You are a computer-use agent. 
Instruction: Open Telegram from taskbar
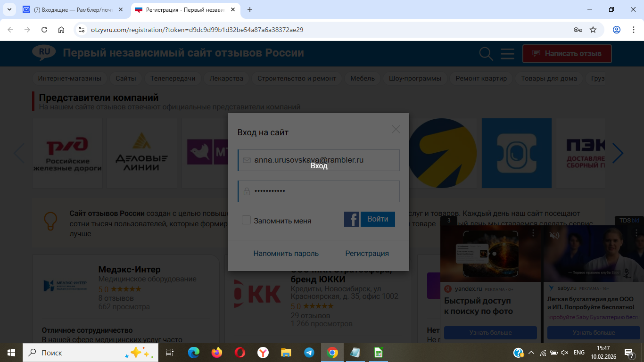click(x=309, y=353)
